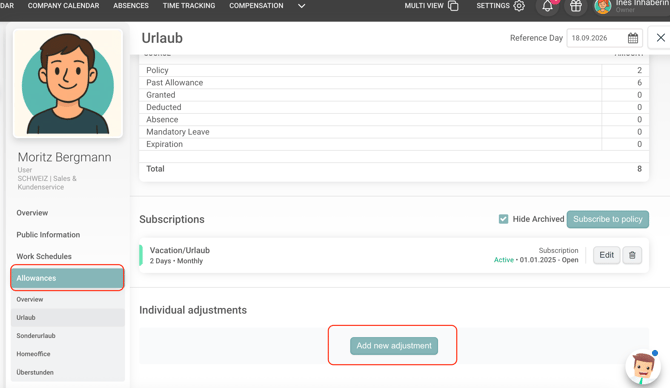Screen dimensions: 670x388
Task: Open Reference Day calendar picker icon
Action: 633,38
